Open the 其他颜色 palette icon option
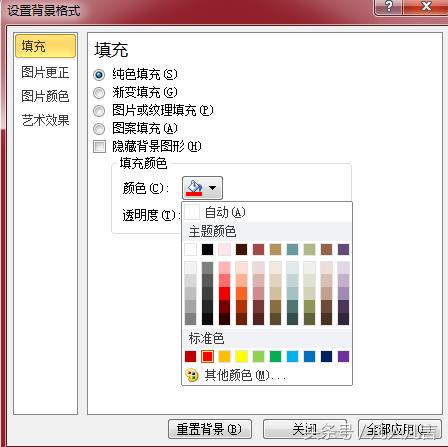Viewport: 448px width, 447px height. click(x=192, y=375)
